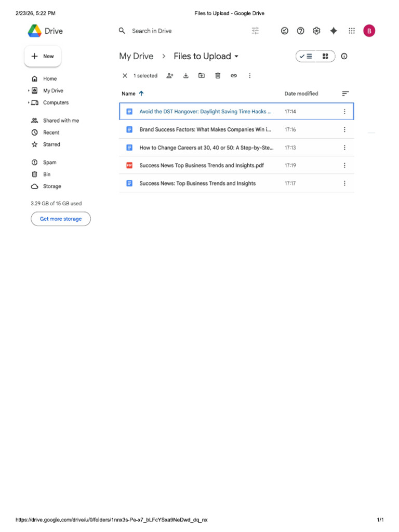The height and width of the screenshot is (532, 399).
Task: Clear selection with the X icon
Action: point(125,76)
